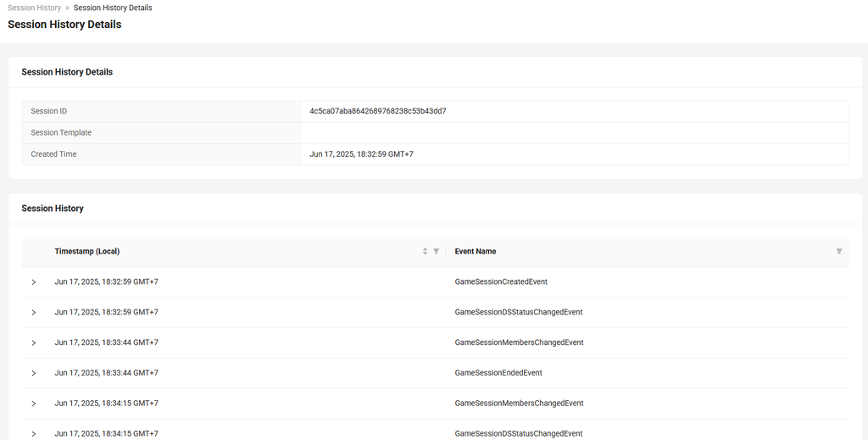Expand the GameSessionCreatedEvent row
The height and width of the screenshot is (440, 868).
[34, 282]
